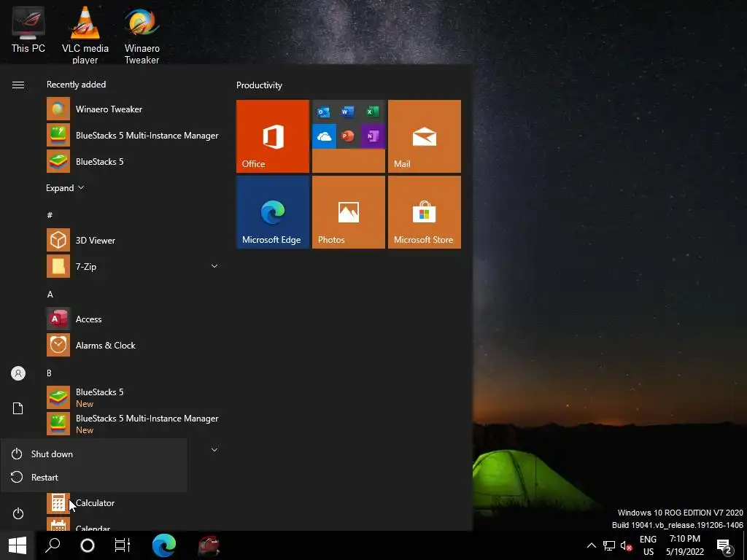Open OneNote in the Office apps folder tile
The width and height of the screenshot is (747, 560).
(373, 136)
